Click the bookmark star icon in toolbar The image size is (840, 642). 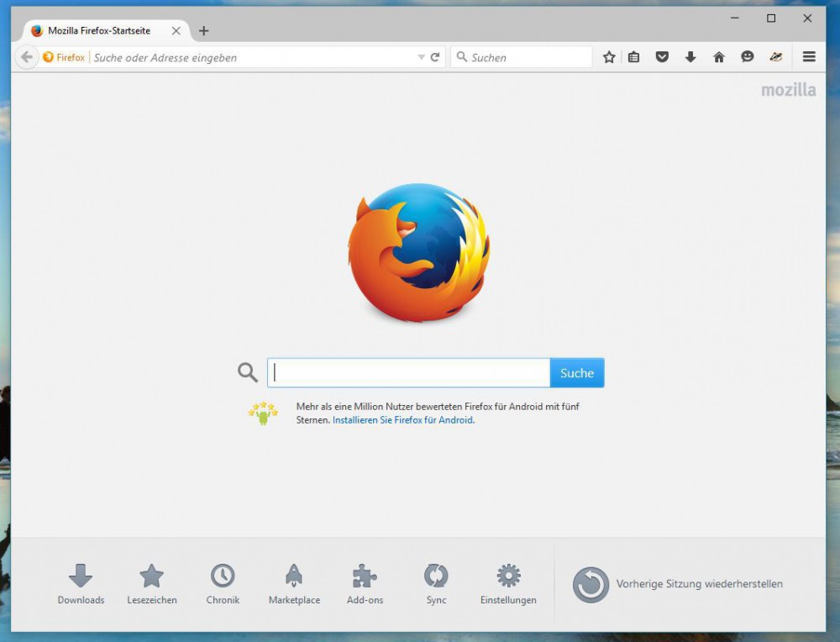tap(609, 57)
